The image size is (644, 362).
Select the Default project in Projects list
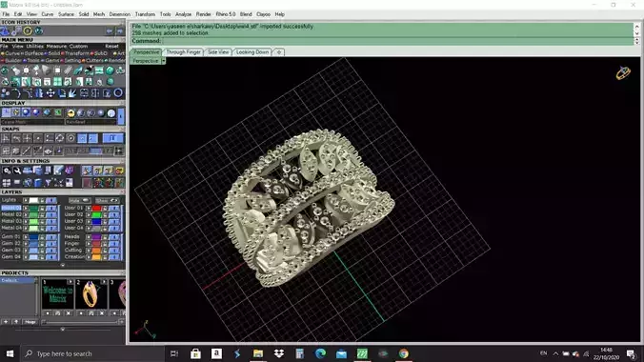[x=18, y=280]
